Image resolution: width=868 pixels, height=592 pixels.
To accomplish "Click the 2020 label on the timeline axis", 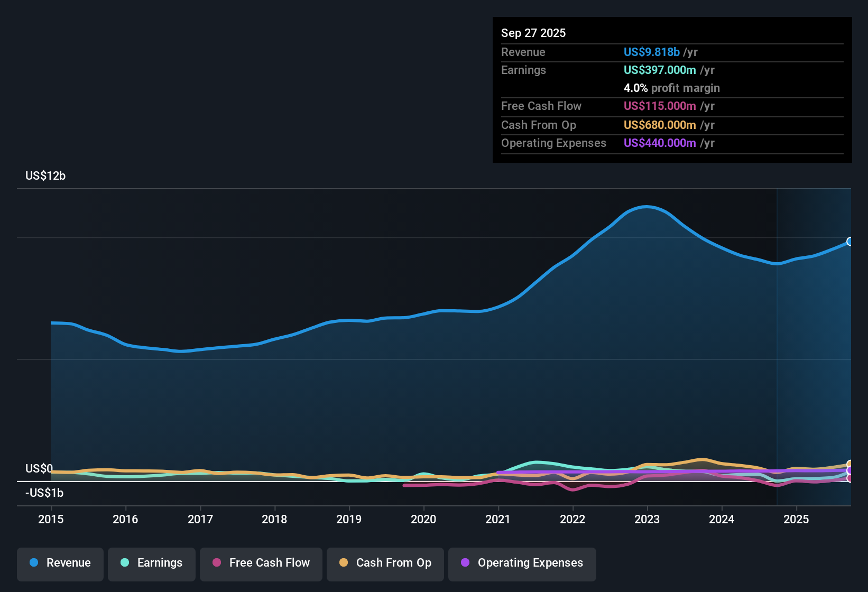I will [423, 520].
